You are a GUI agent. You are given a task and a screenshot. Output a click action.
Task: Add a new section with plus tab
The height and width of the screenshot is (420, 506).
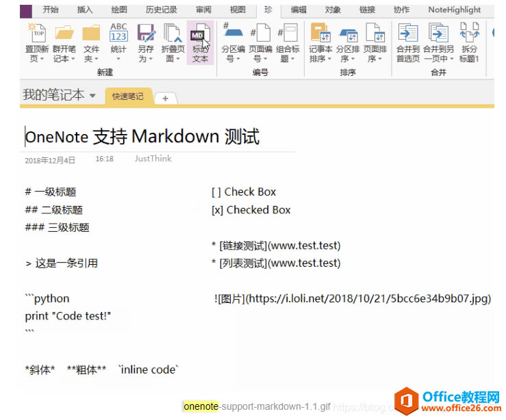tap(165, 99)
